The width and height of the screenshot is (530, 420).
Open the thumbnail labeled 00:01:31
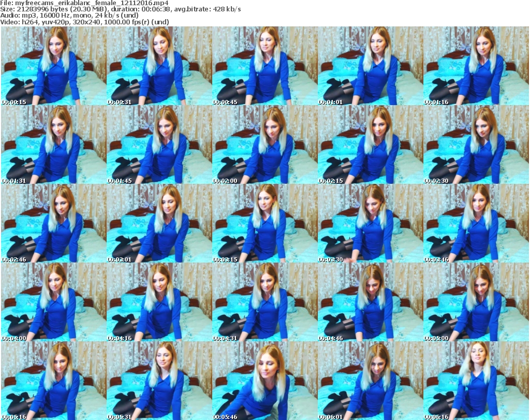(53, 144)
